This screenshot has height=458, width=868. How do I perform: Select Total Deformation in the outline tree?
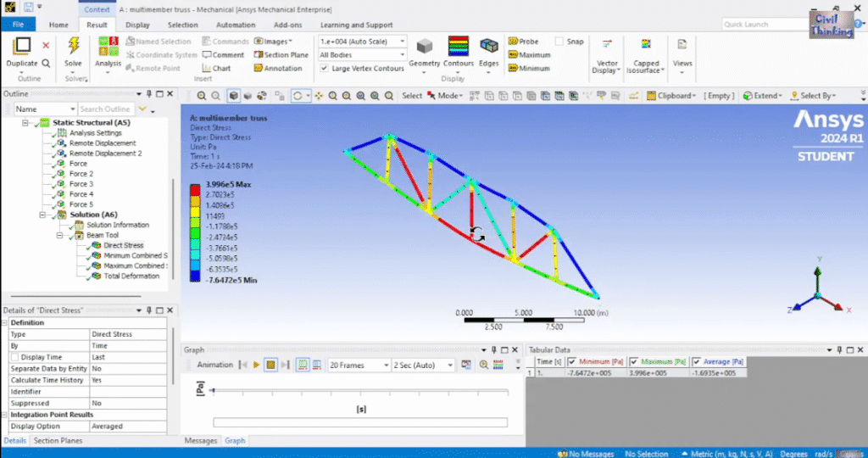tap(131, 276)
